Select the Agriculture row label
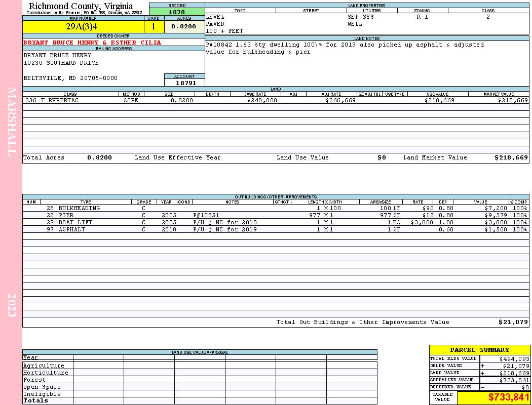The width and height of the screenshot is (532, 405). (x=44, y=366)
